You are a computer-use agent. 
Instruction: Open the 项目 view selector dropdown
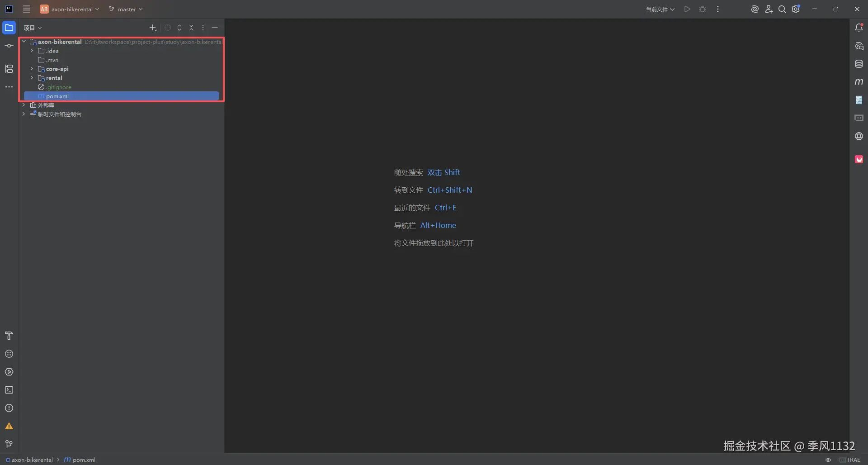(33, 28)
